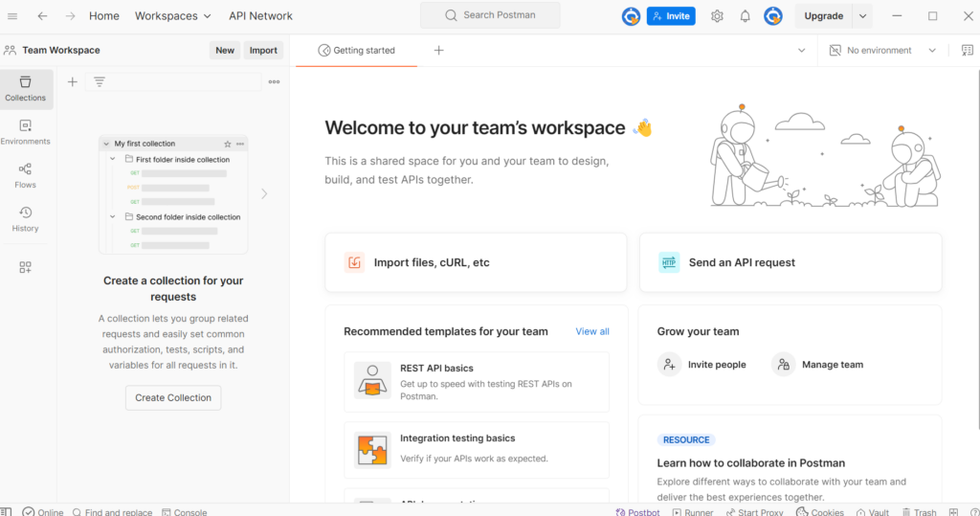Click Online status indicator
Screen dimensions: 980x516
(x=43, y=511)
